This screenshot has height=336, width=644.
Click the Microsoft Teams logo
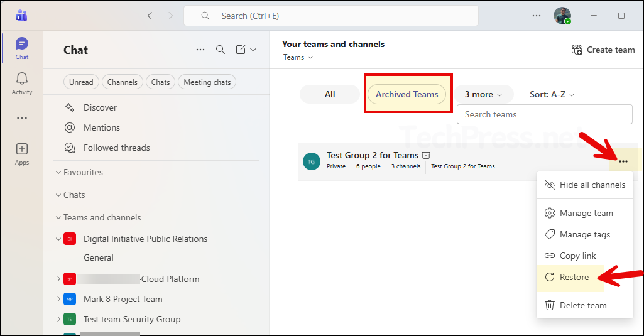pos(21,16)
